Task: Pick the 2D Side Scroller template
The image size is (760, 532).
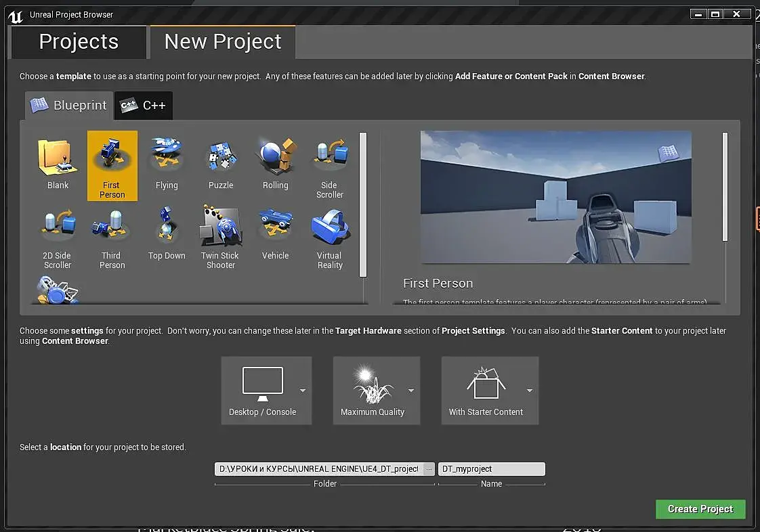Action: click(x=58, y=238)
